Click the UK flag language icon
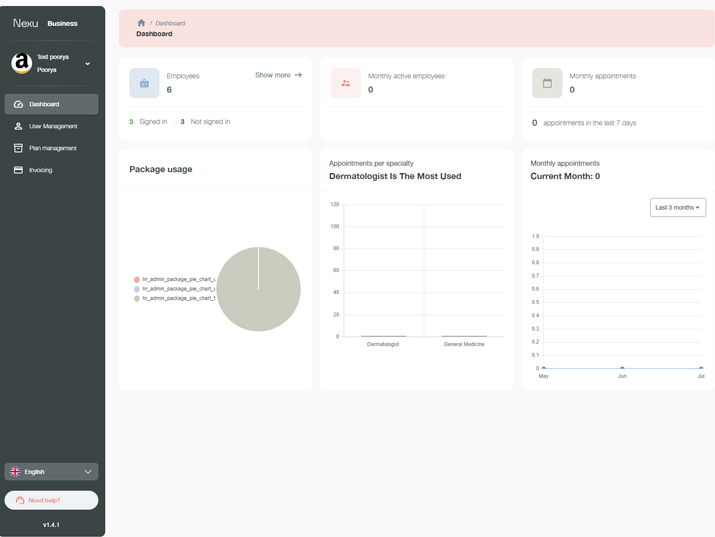 pos(15,472)
